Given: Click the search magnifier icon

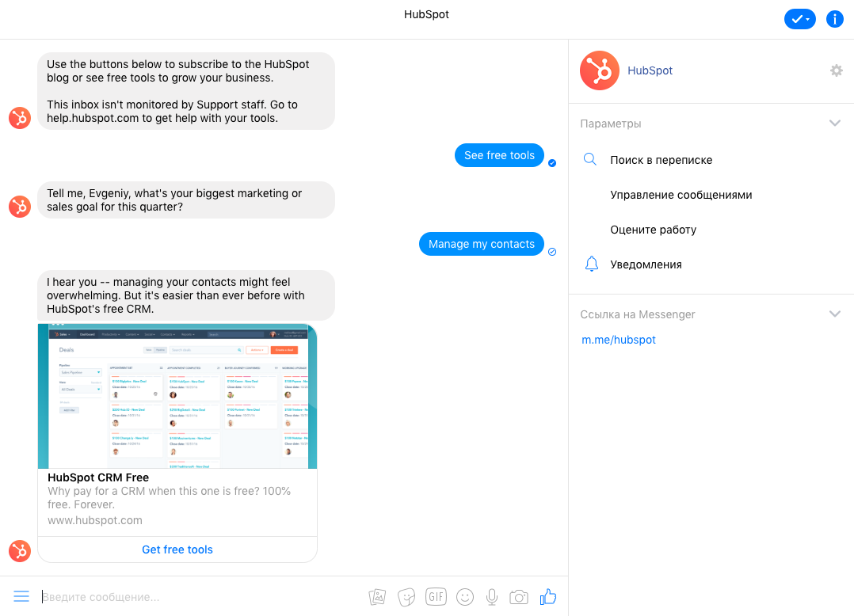Looking at the screenshot, I should 590,159.
